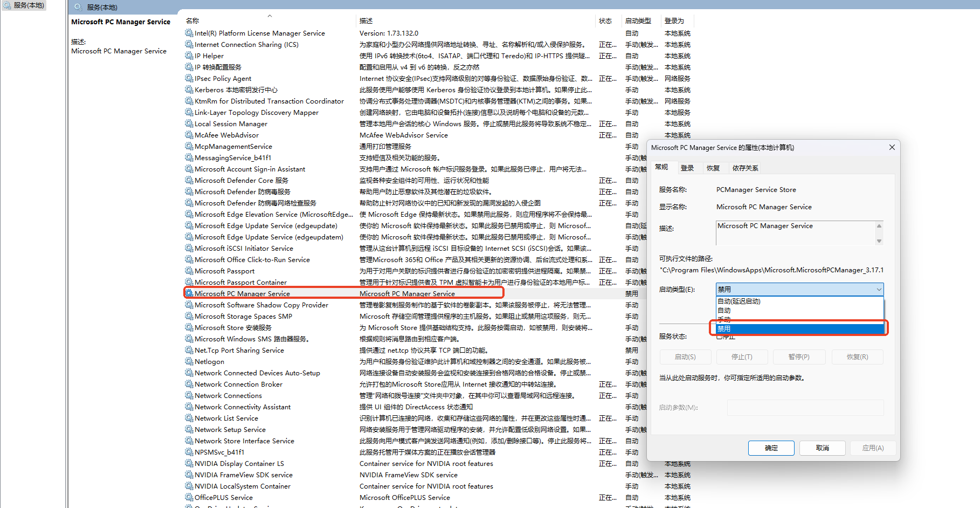Click the gear icon beside IP Helper
This screenshot has height=508, width=980.
coord(189,56)
